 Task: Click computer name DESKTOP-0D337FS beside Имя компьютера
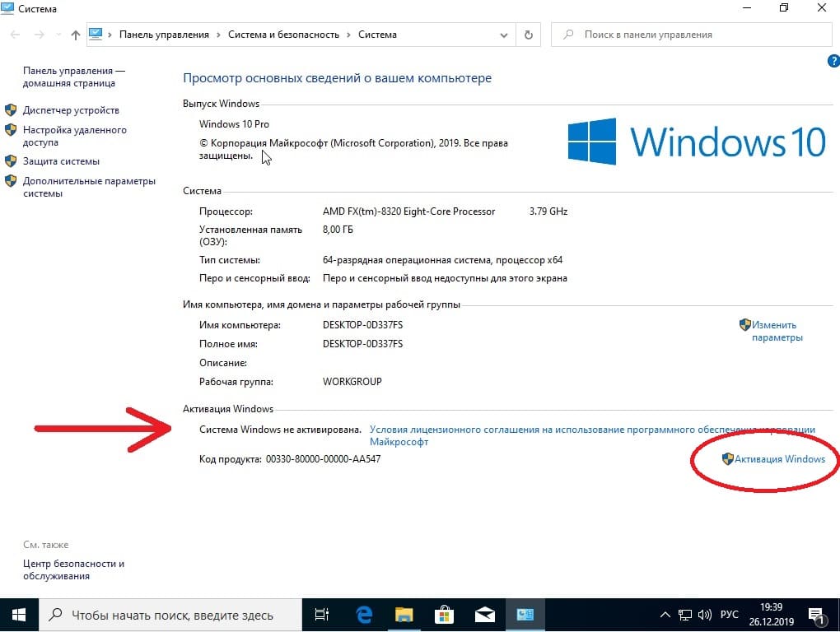click(362, 325)
